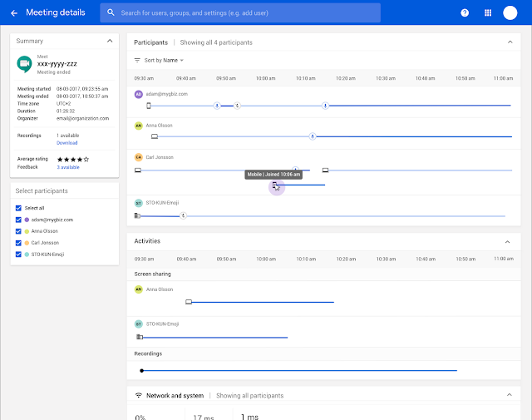
Task: Click the account avatar in the header
Action: pyautogui.click(x=510, y=13)
